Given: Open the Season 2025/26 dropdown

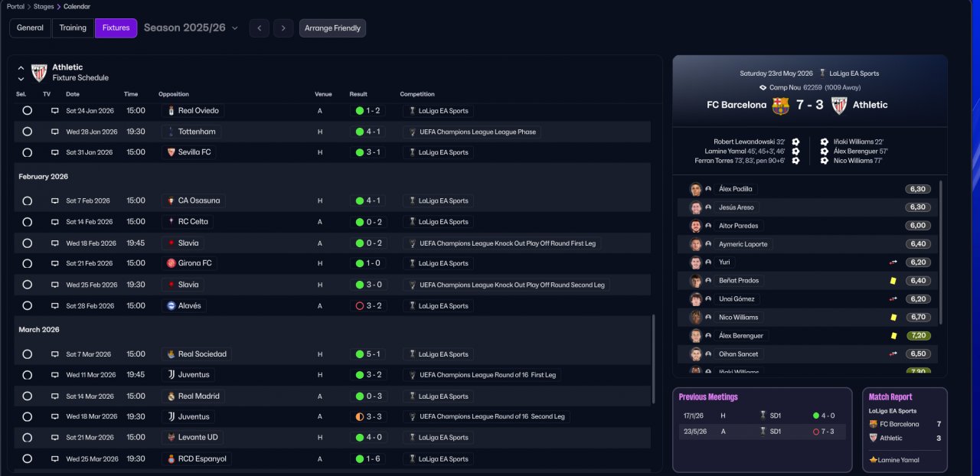Looking at the screenshot, I should click(x=191, y=28).
